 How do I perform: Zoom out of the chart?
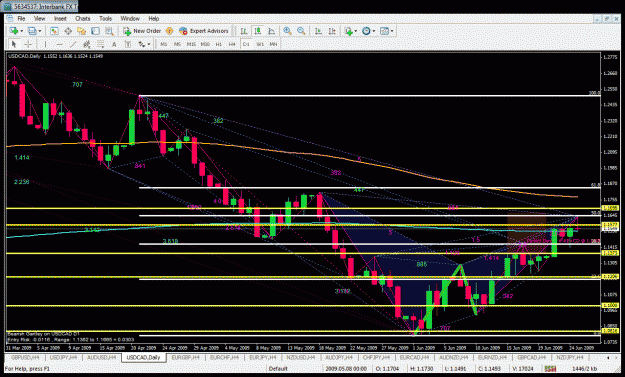(301, 31)
